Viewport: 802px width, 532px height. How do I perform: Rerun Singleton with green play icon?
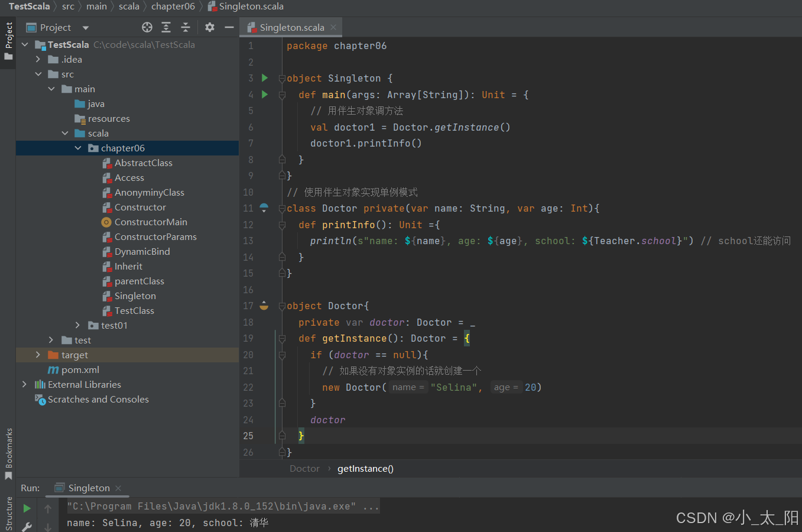click(27, 508)
